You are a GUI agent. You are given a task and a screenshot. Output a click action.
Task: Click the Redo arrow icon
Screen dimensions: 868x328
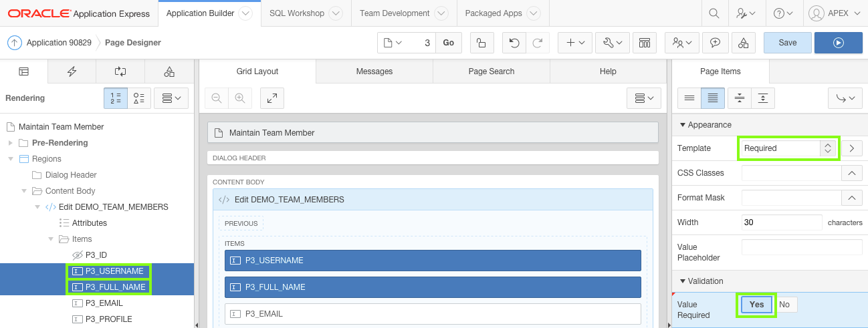[537, 43]
